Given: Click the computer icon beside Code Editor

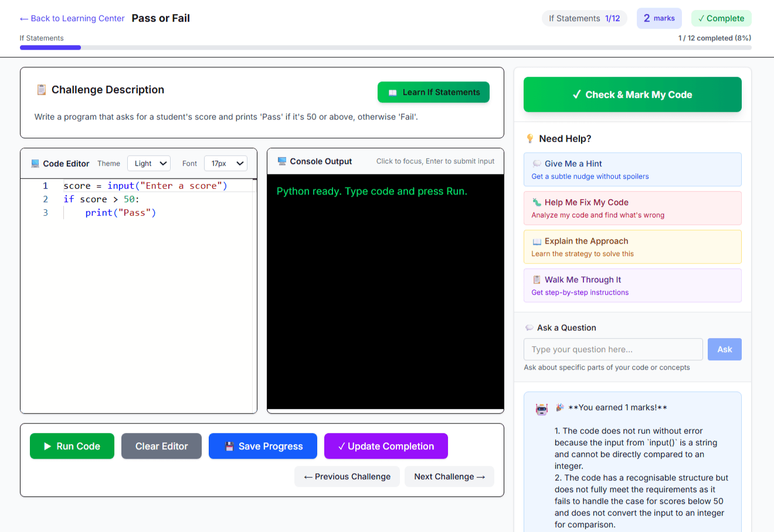Looking at the screenshot, I should pos(36,163).
